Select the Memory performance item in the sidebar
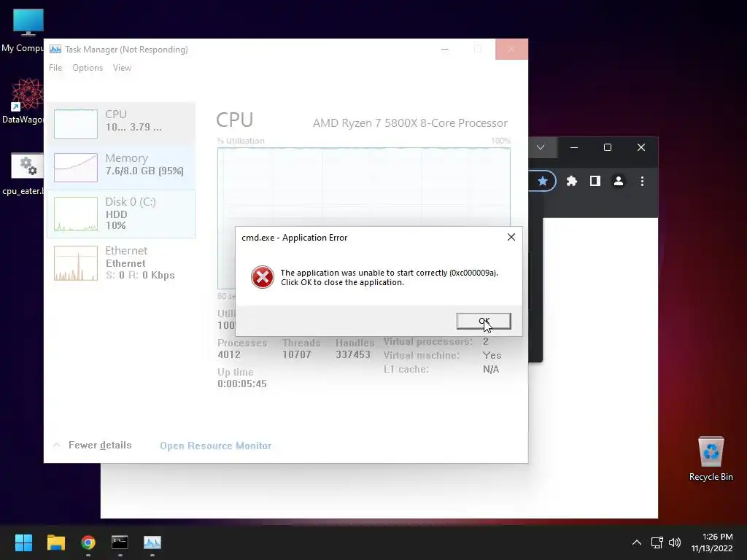The image size is (747, 560). (x=121, y=167)
